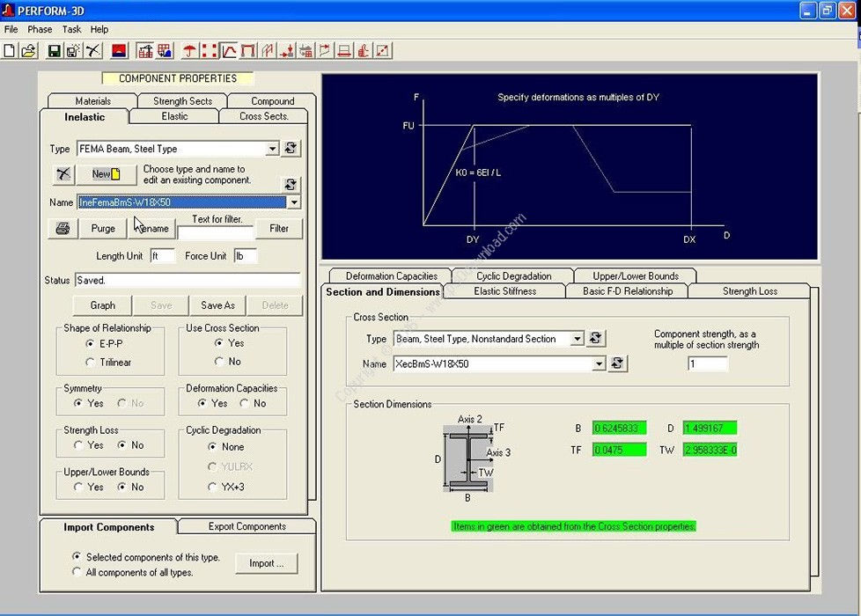Choose Yes under Use Cross Section

point(219,343)
